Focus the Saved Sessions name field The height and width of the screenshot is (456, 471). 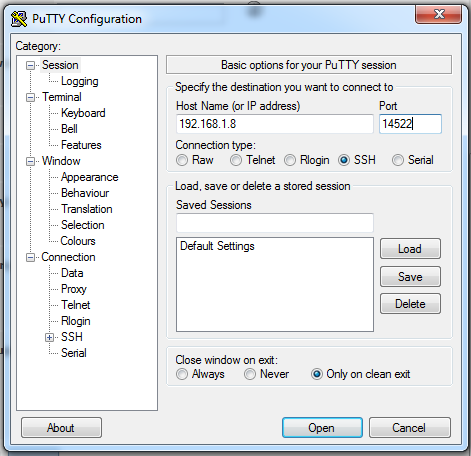pos(275,223)
